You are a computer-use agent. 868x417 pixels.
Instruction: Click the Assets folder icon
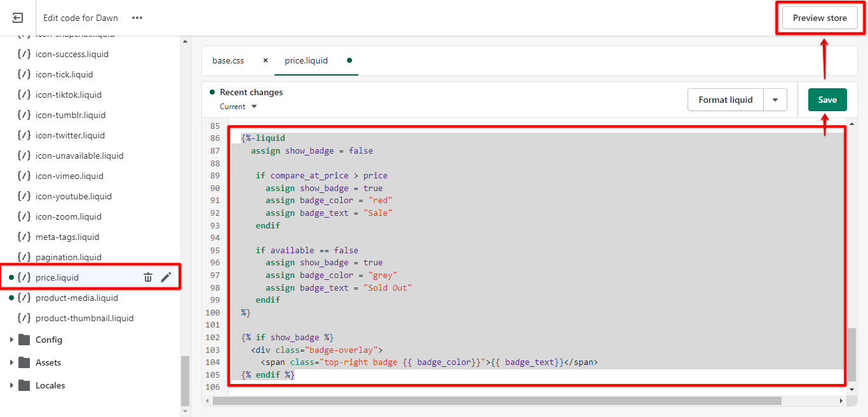(25, 362)
